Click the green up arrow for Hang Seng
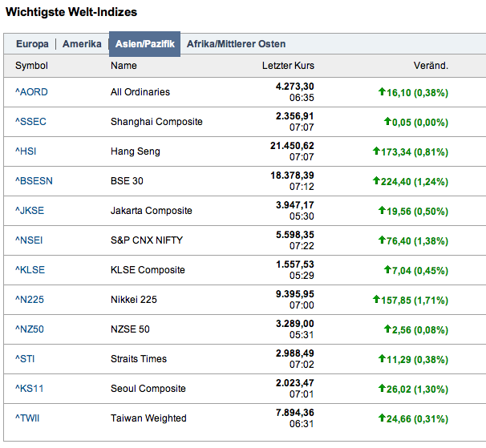The width and height of the screenshot is (486, 448). tap(377, 151)
